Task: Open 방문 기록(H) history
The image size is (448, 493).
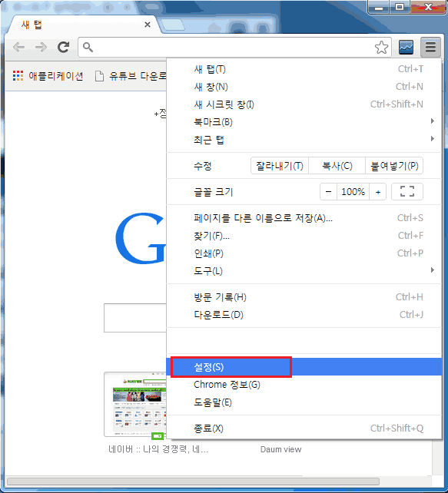Action: [304, 297]
